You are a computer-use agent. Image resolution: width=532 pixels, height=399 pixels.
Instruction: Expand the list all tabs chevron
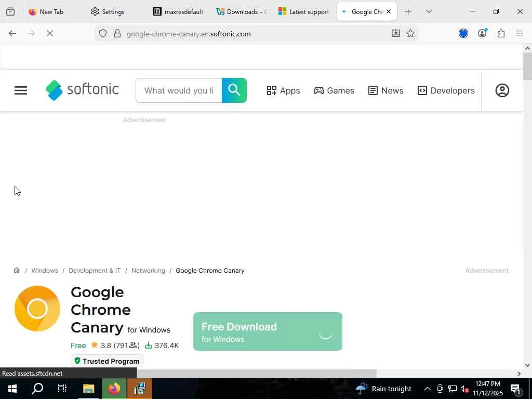click(x=429, y=11)
